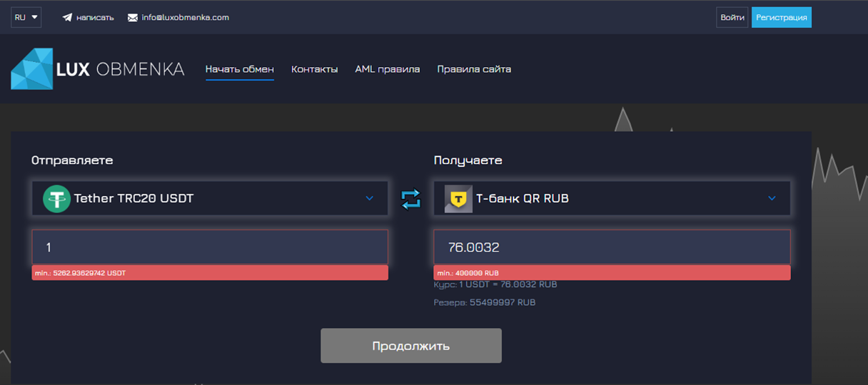
Task: Open the RU language dropdown
Action: pos(26,17)
